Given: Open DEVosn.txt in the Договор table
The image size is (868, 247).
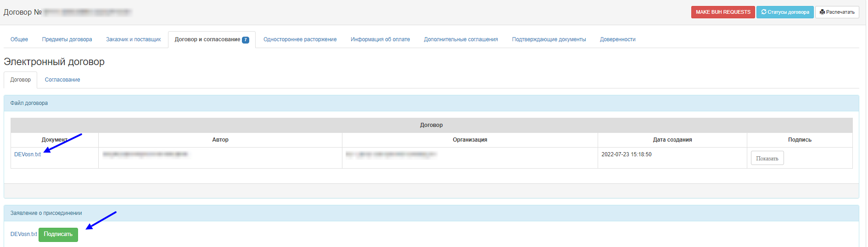Looking at the screenshot, I should pos(28,154).
